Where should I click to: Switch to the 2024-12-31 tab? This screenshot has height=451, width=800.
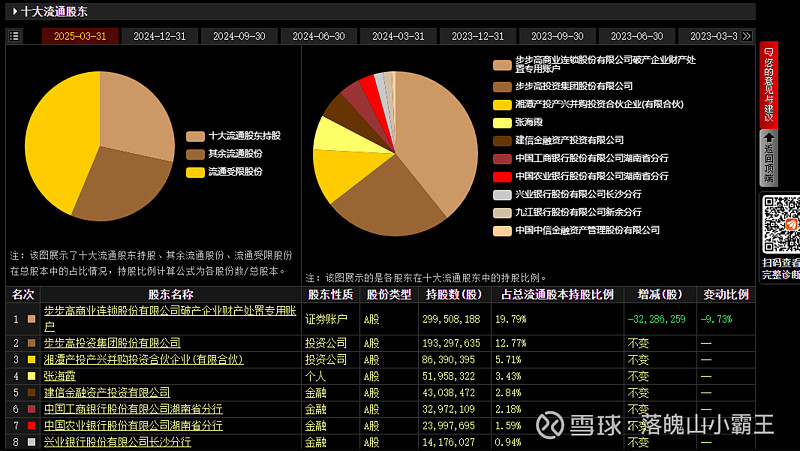tap(160, 36)
